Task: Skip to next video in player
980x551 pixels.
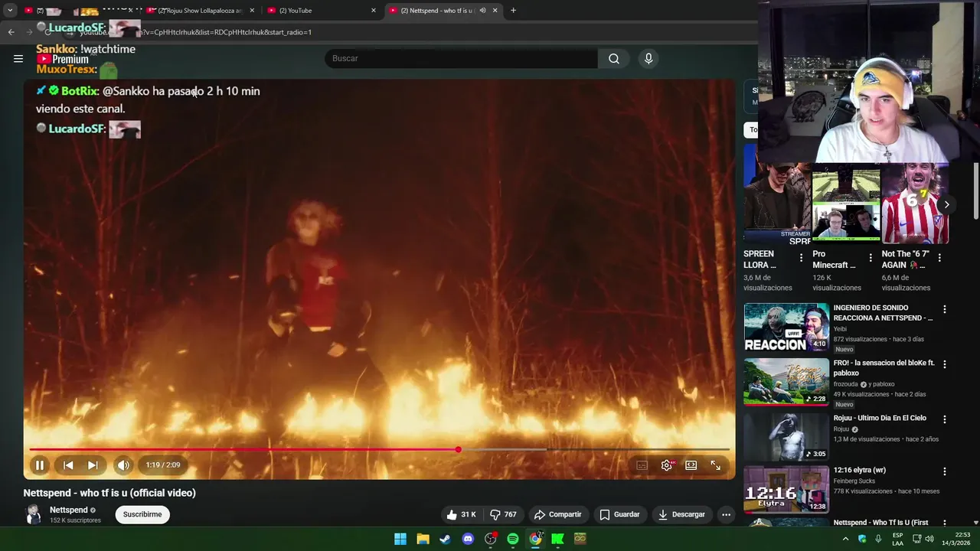Action: (93, 465)
